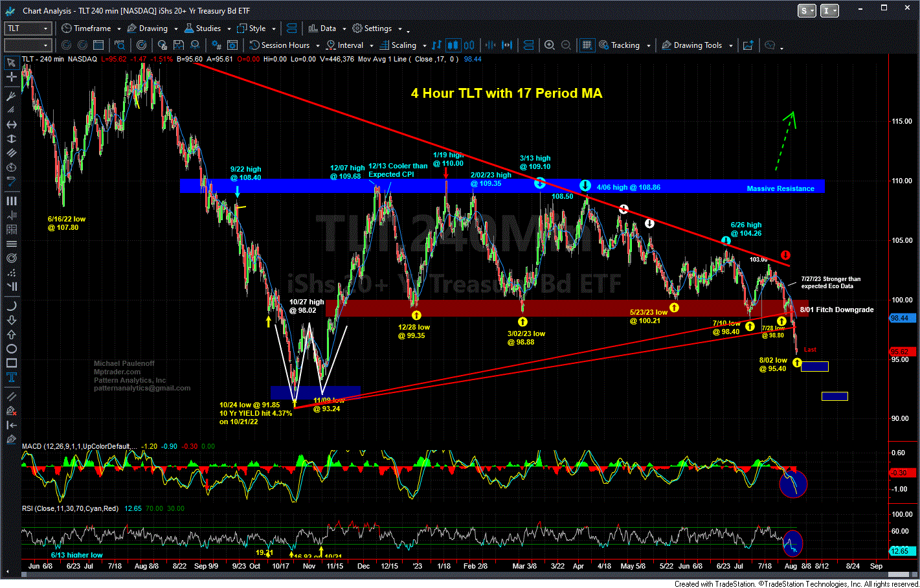The width and height of the screenshot is (920, 588).
Task: Expand the Drawing dropdown arrow
Action: [175, 29]
